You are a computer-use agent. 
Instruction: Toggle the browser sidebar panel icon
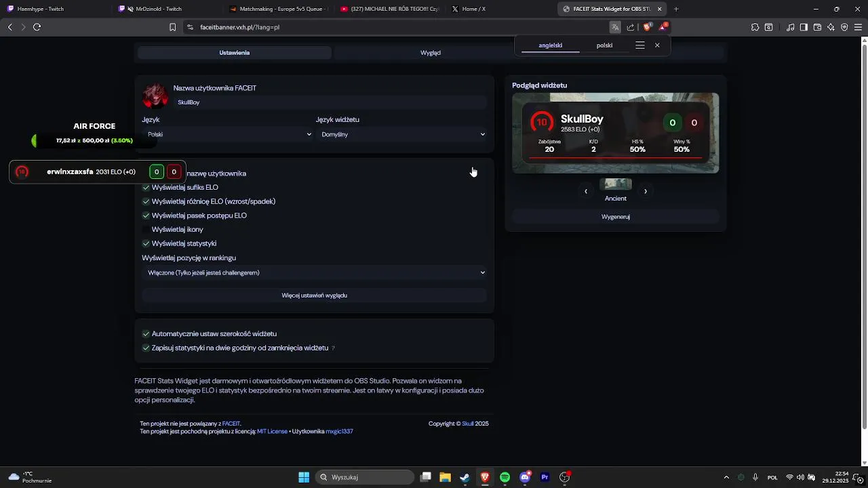coord(804,27)
